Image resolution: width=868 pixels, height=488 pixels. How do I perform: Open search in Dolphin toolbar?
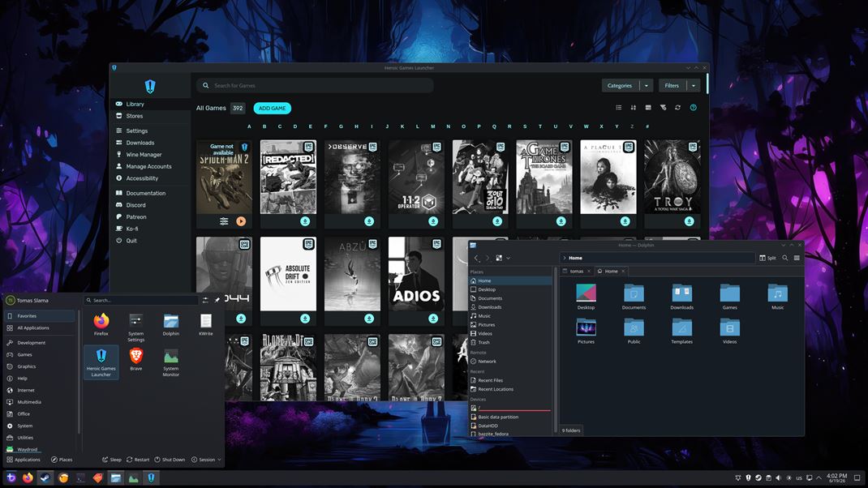[x=785, y=258]
